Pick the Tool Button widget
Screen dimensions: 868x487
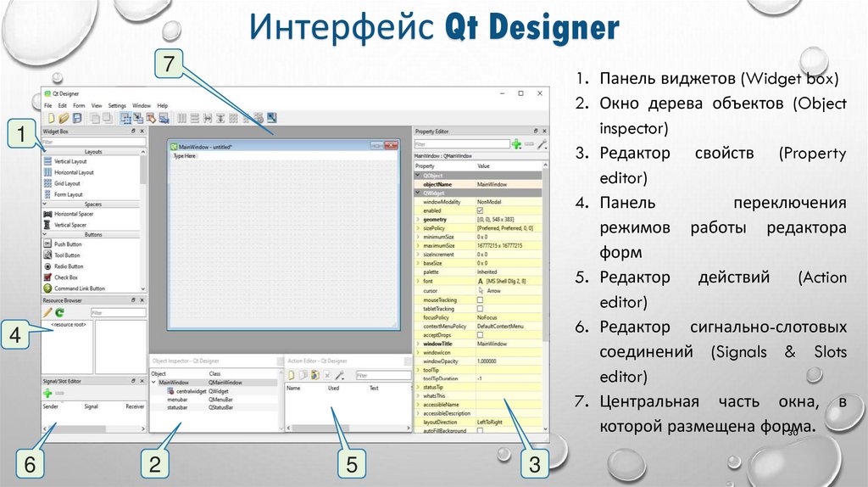62,255
